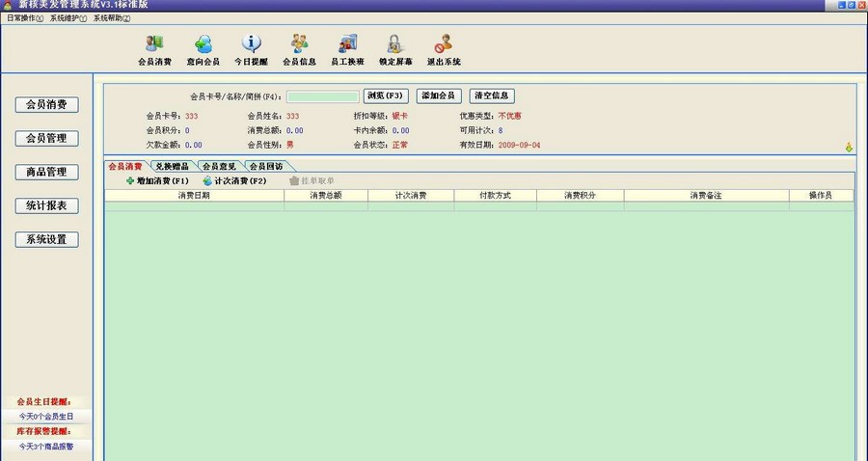Viewport: 868px width, 461px height.
Task: Click sidebar 统计报表 button
Action: (x=46, y=205)
